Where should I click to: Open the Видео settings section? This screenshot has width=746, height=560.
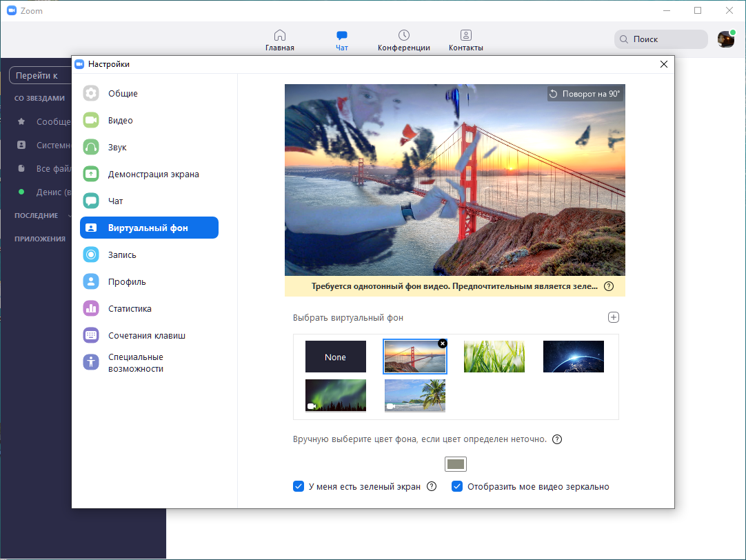pyautogui.click(x=150, y=121)
